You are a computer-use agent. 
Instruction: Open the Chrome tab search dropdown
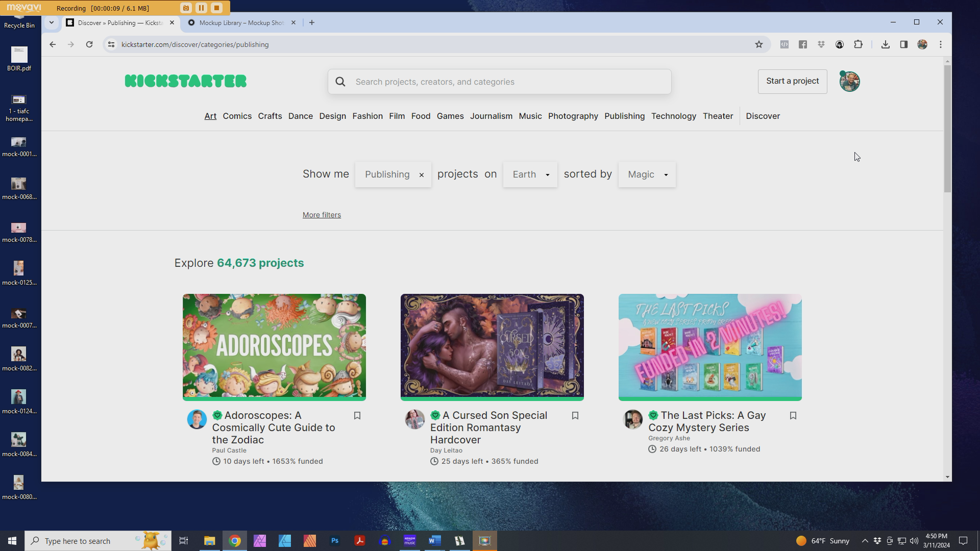[x=52, y=22]
